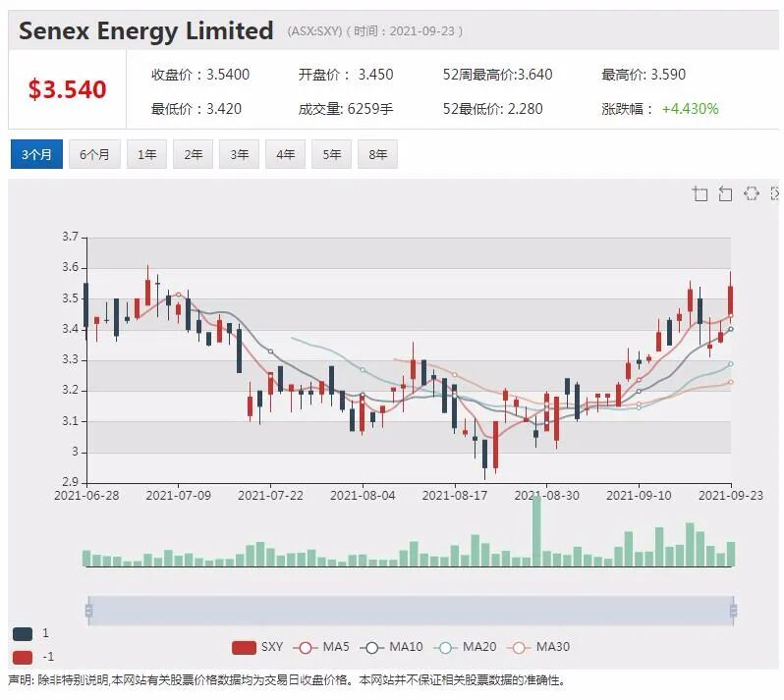The height and width of the screenshot is (700, 784).
Task: Click the partially visible save image icon
Action: [x=775, y=193]
